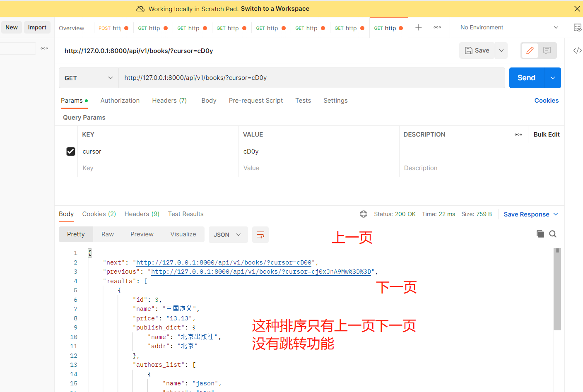Open tab options three-dot menu
The height and width of the screenshot is (392, 583).
click(x=437, y=27)
